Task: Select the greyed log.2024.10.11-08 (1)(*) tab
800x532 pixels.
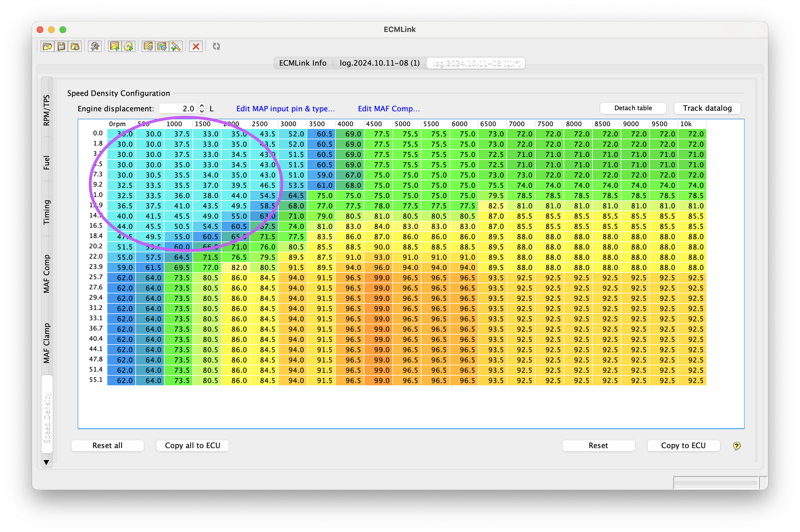Action: pyautogui.click(x=476, y=63)
